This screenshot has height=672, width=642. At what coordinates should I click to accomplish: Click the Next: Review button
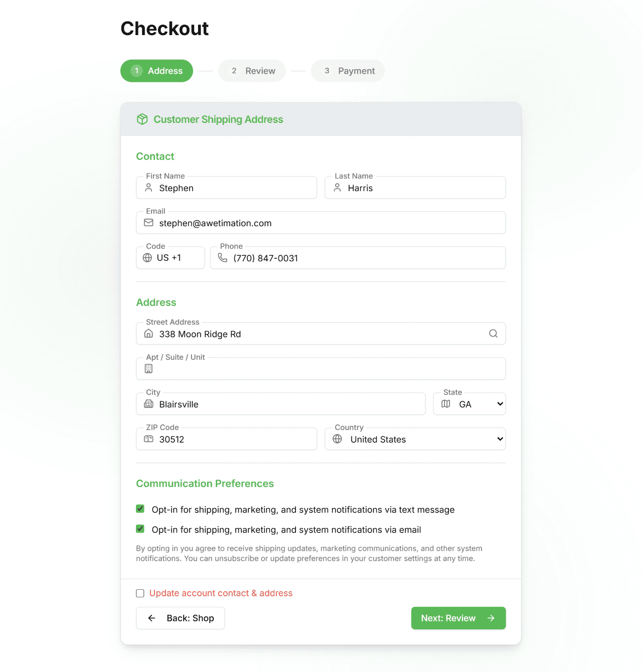point(458,618)
